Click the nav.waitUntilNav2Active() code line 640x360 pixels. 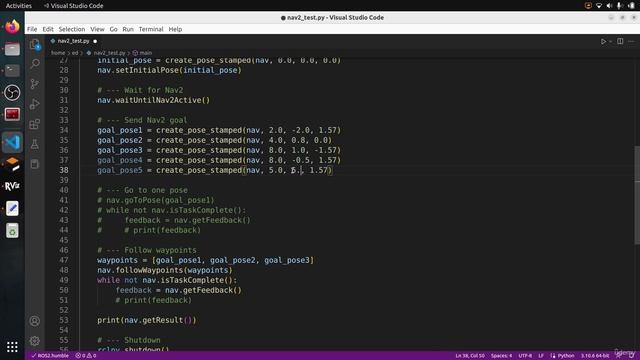153,100
